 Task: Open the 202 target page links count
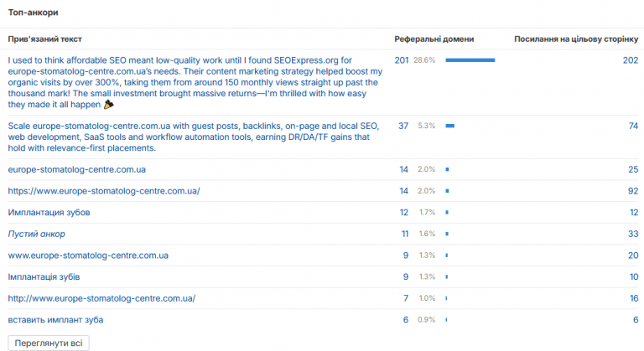tap(631, 60)
